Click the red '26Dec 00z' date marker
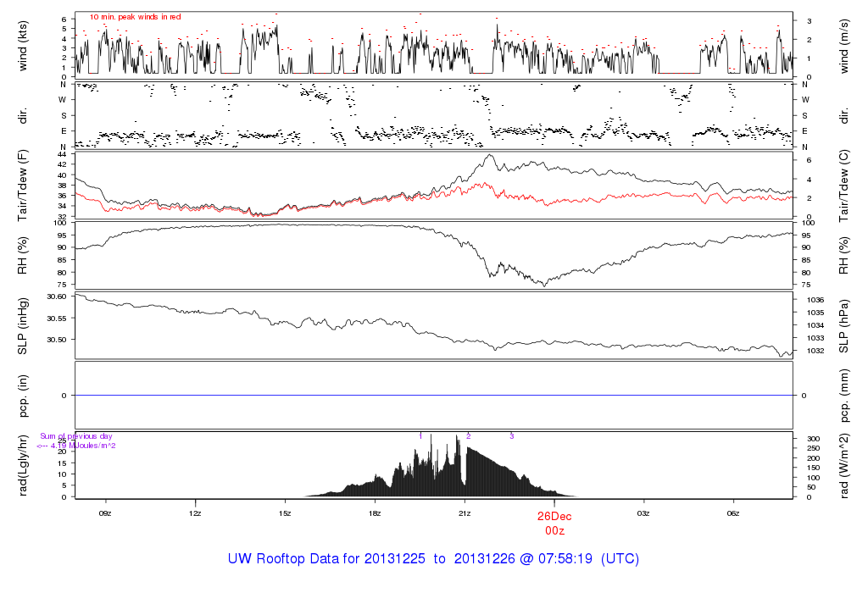The image size is (868, 593). tap(554, 523)
